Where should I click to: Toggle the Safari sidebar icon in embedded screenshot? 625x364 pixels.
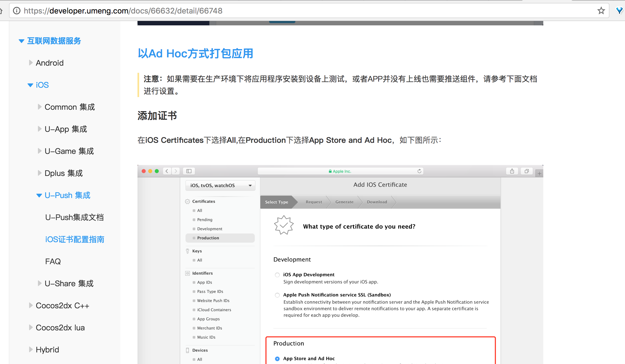[189, 171]
